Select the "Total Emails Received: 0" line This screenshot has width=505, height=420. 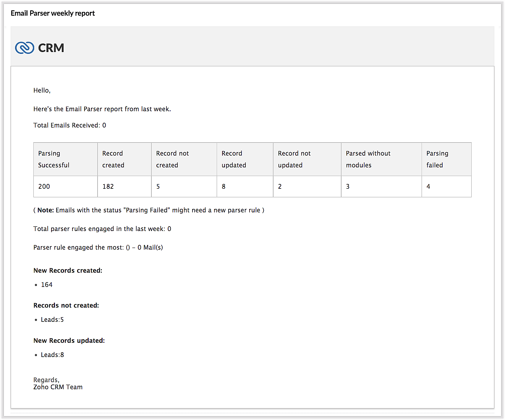[69, 125]
